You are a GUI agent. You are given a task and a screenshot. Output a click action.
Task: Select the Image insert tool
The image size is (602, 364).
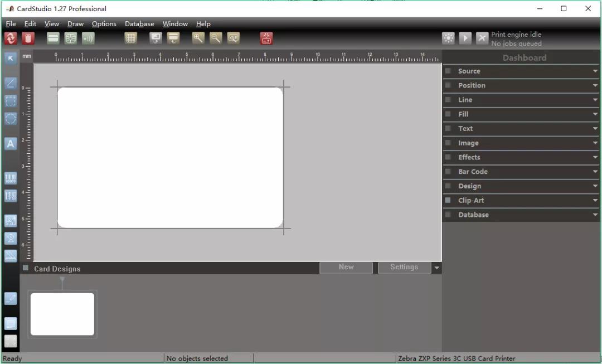pyautogui.click(x=11, y=221)
